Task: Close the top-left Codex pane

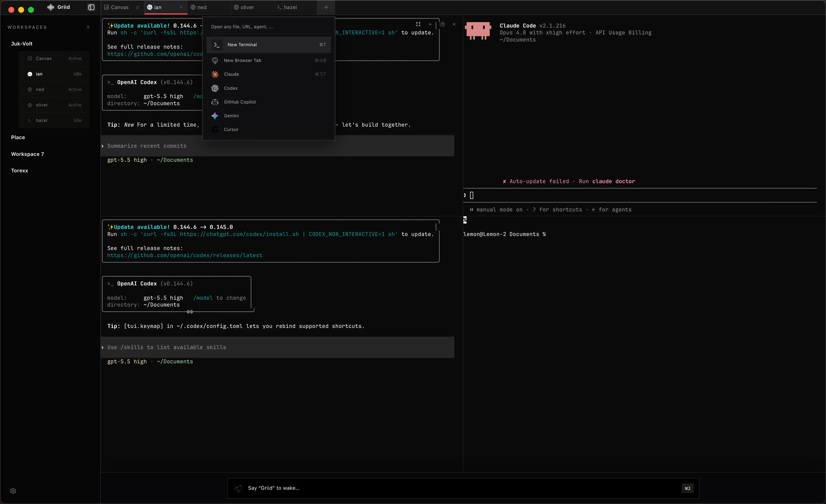Action: click(454, 24)
